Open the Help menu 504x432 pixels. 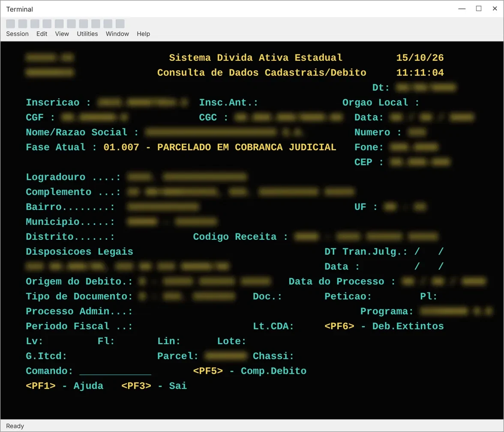click(x=143, y=34)
